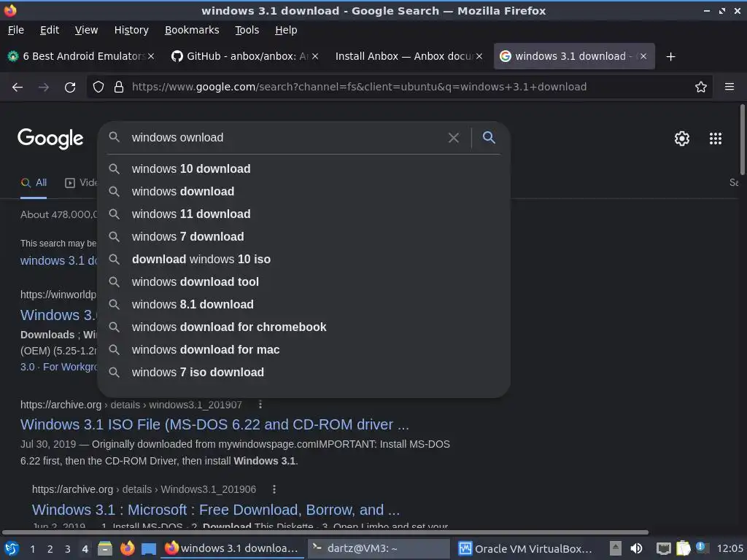Viewport: 747px width, 560px height.
Task: Open the removable media tray icon
Action: [616, 548]
